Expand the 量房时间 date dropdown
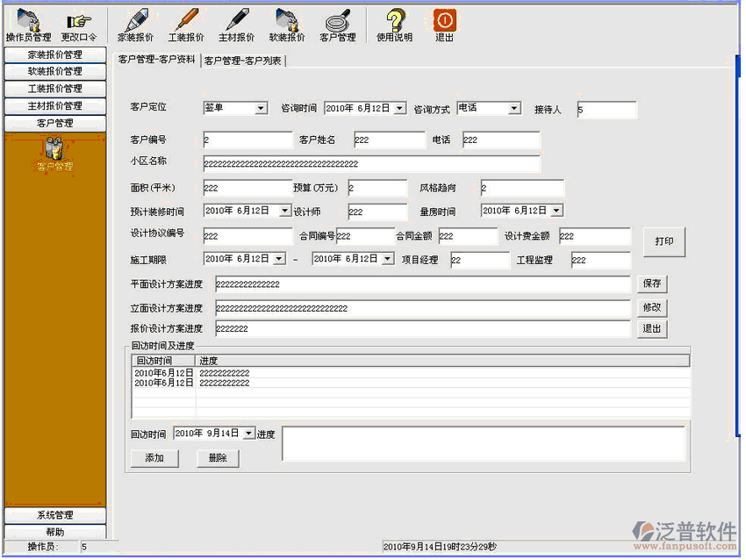Screen dimensions: 746x560 pos(556,212)
